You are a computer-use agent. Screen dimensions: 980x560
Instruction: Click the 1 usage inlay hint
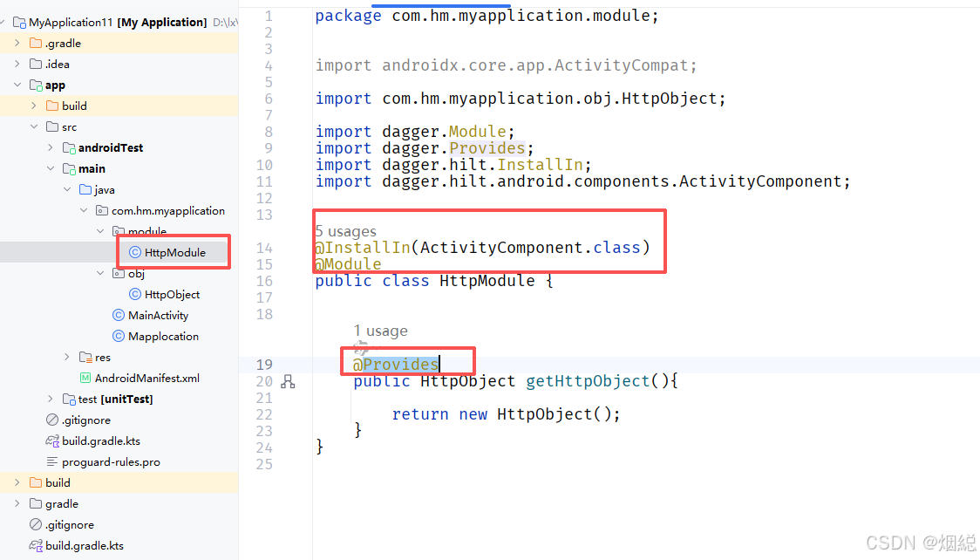point(380,331)
